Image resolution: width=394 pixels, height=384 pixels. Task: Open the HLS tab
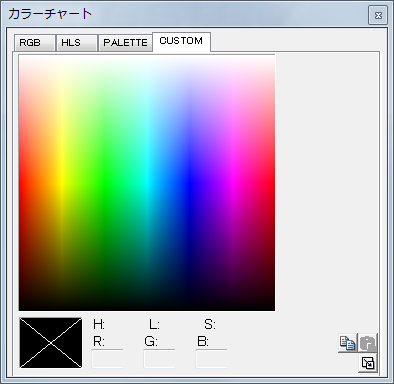tap(77, 43)
